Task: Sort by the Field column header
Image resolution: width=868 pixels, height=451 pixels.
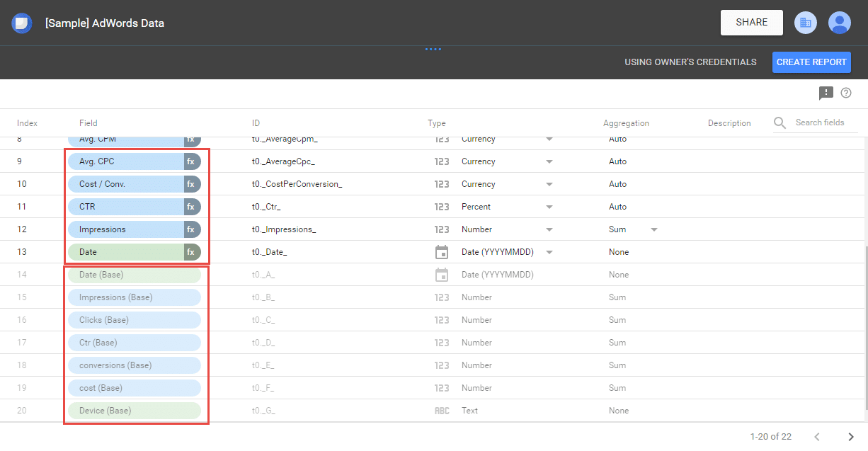Action: 88,123
